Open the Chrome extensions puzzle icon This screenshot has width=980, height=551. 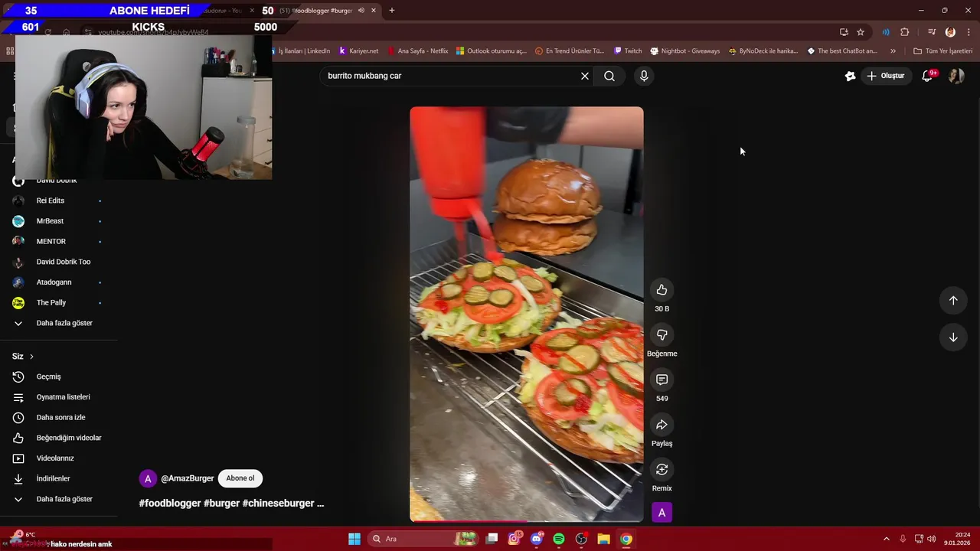coord(905,32)
